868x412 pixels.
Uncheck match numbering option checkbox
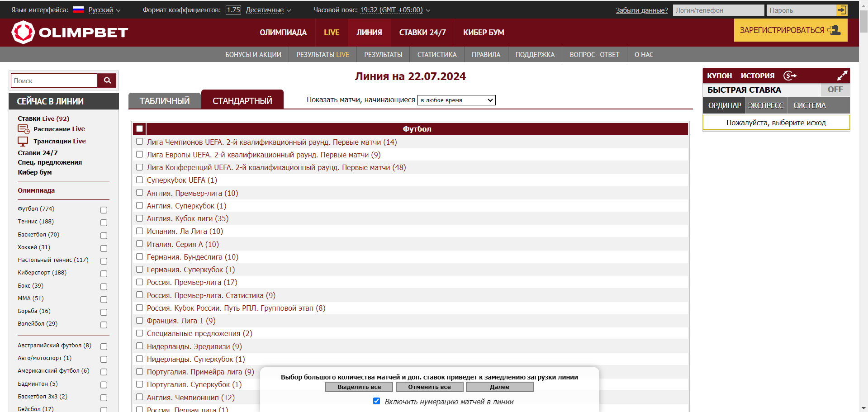pos(376,401)
